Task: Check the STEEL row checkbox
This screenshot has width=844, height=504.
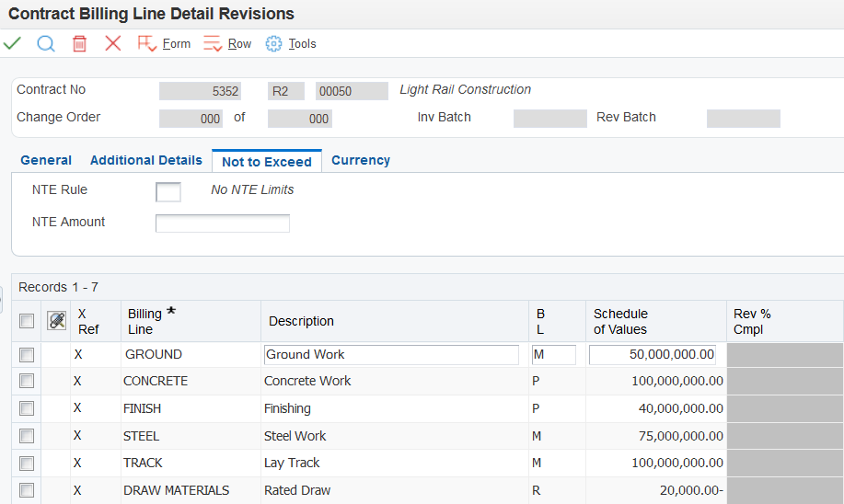Action: pos(27,436)
